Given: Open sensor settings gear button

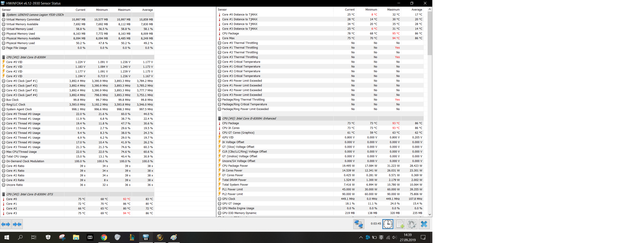Looking at the screenshot, I should [412, 224].
